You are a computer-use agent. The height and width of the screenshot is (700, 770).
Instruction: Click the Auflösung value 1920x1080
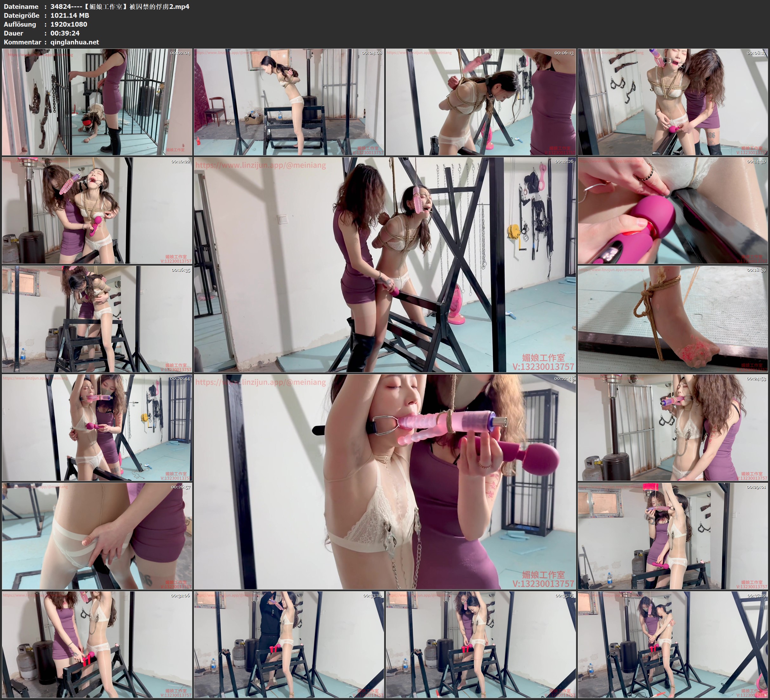point(69,24)
